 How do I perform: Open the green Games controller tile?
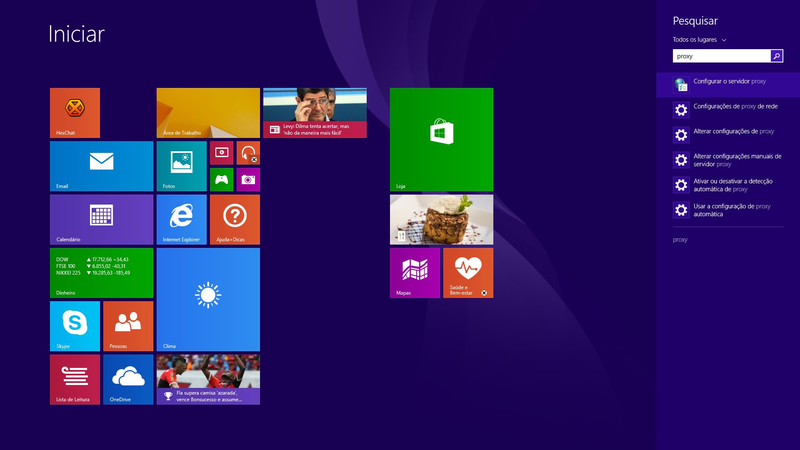(x=221, y=180)
